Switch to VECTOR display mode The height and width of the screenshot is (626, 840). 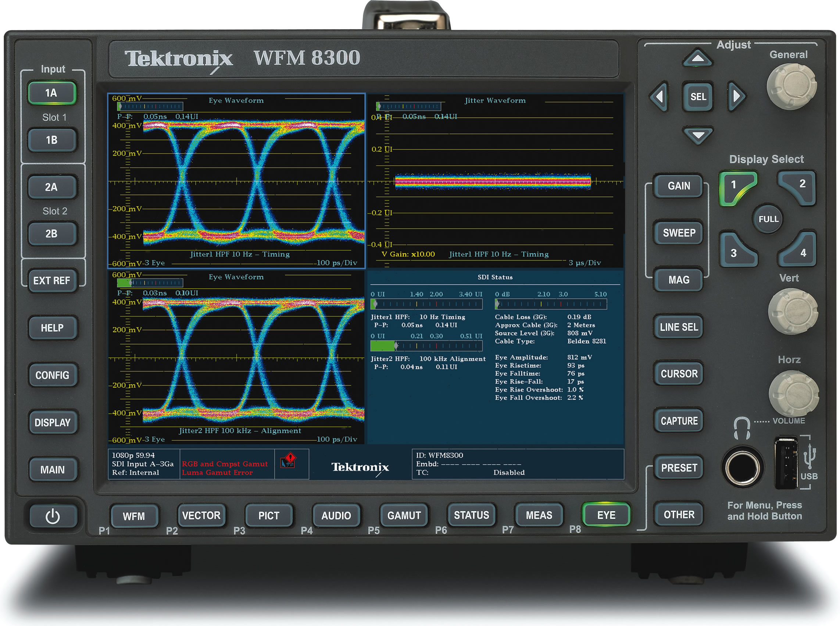tap(201, 515)
